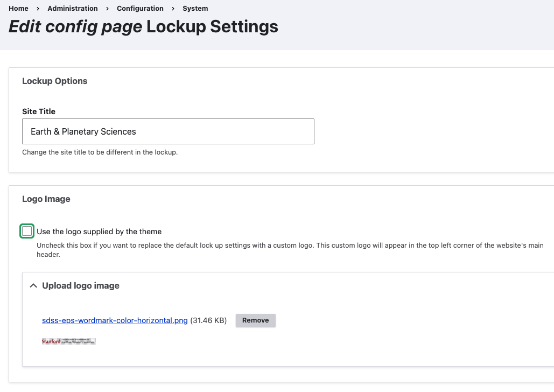Click the Remove button for the logo
Viewport: 554px width, 392px height.
pyautogui.click(x=255, y=320)
